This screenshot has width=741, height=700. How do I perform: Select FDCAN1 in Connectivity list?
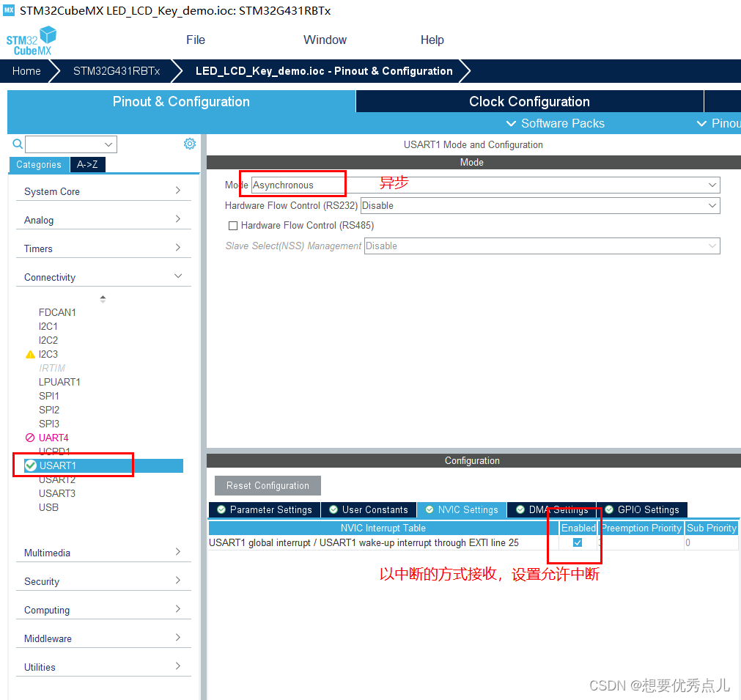point(57,312)
